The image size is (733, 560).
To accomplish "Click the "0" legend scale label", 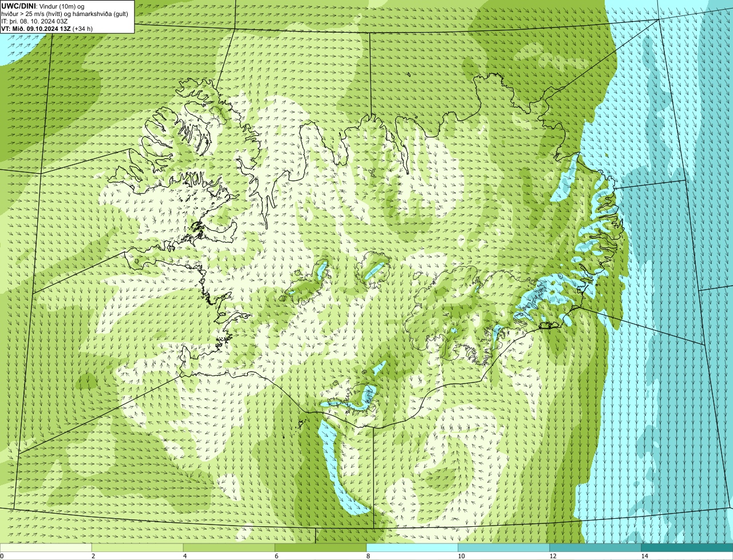I will (x=2, y=556).
